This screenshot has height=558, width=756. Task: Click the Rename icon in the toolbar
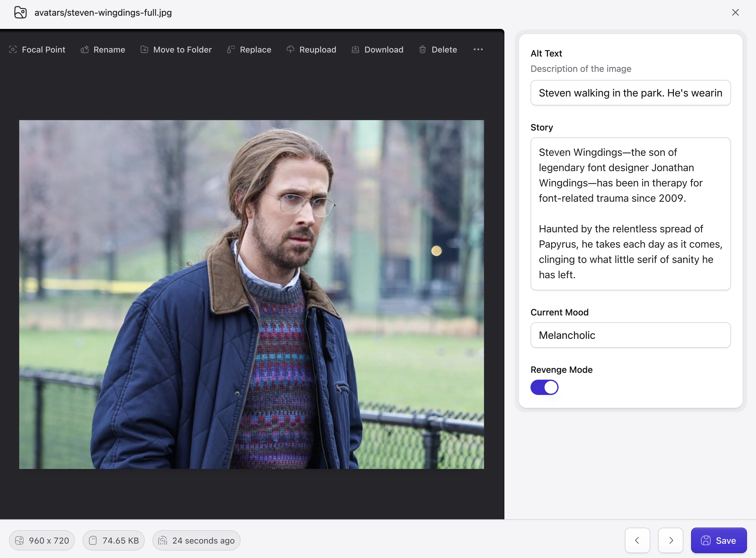click(85, 49)
